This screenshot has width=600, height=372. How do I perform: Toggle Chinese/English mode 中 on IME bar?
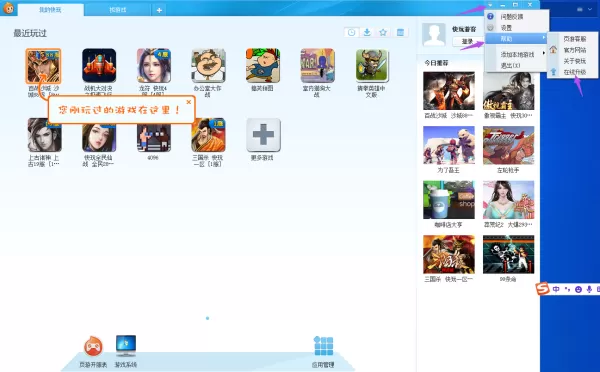click(x=556, y=289)
